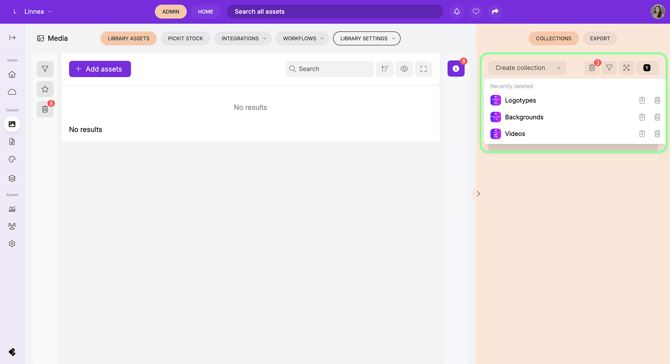
Task: Open favorites heart icon in top bar
Action: pyautogui.click(x=476, y=12)
